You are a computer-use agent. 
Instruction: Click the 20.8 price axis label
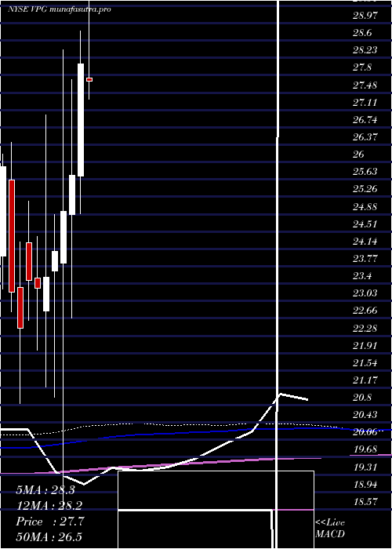(362, 398)
